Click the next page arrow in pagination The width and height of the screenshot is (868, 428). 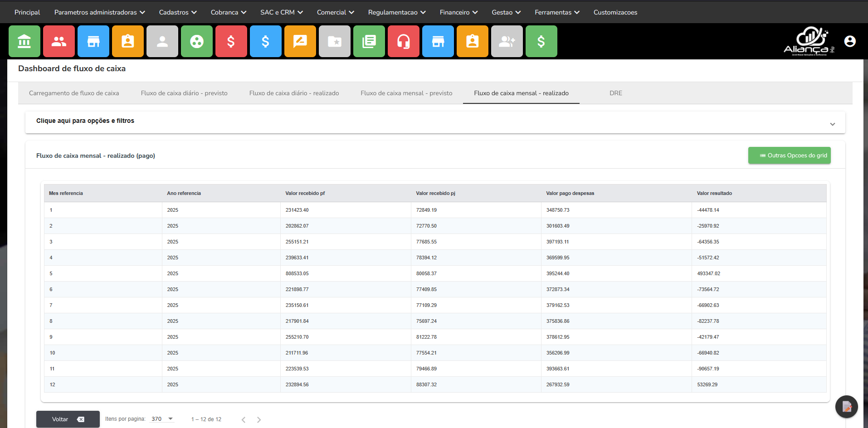[x=259, y=419]
